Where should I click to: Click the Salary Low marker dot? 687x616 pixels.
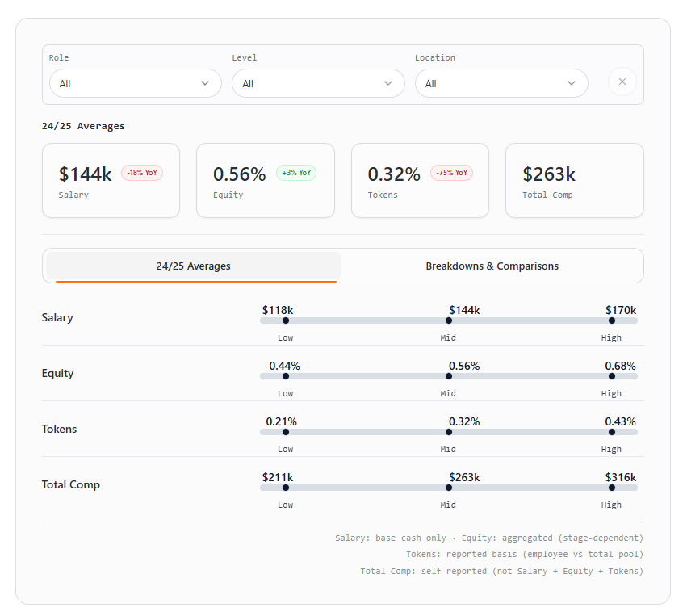(286, 321)
